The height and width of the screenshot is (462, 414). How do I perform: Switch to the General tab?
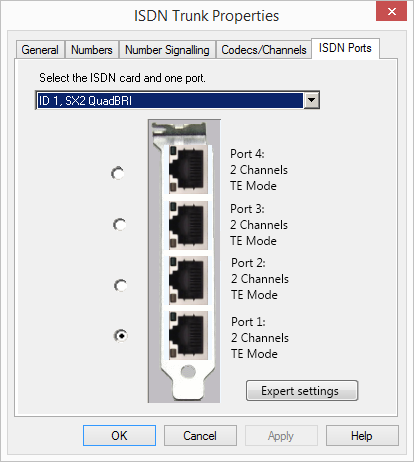[40, 50]
